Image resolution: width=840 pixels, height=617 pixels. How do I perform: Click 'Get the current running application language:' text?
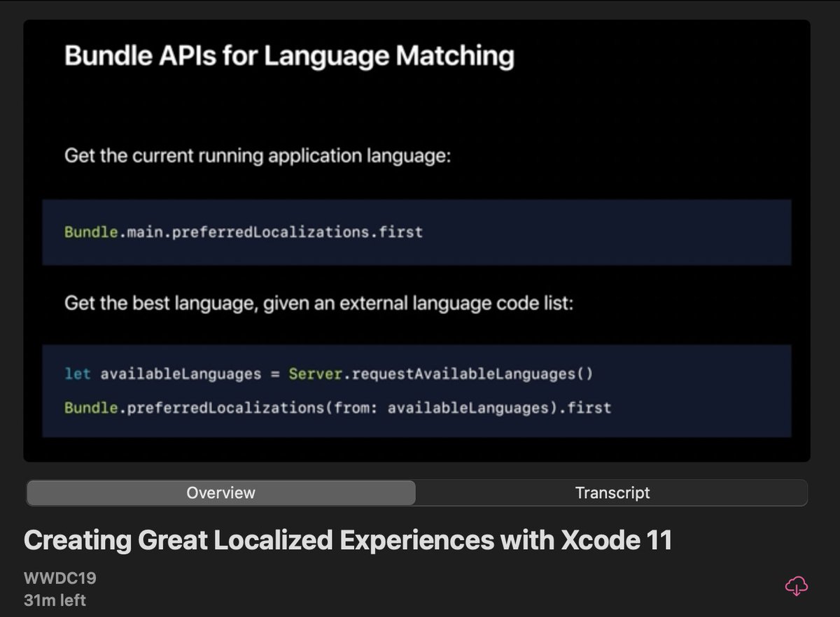pos(258,155)
